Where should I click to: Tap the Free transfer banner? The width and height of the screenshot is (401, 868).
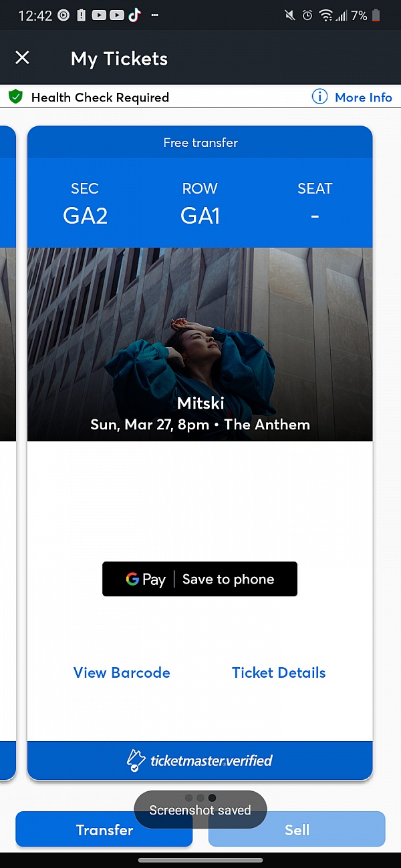[x=200, y=142]
